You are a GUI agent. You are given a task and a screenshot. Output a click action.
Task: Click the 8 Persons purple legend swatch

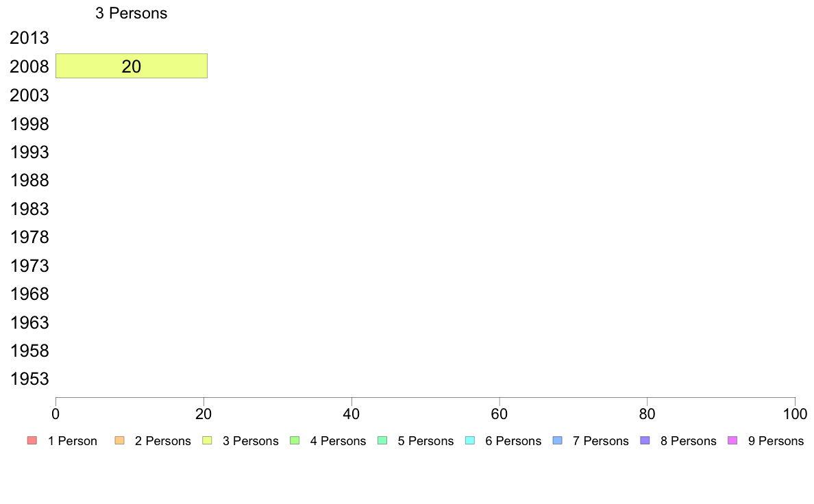[645, 441]
